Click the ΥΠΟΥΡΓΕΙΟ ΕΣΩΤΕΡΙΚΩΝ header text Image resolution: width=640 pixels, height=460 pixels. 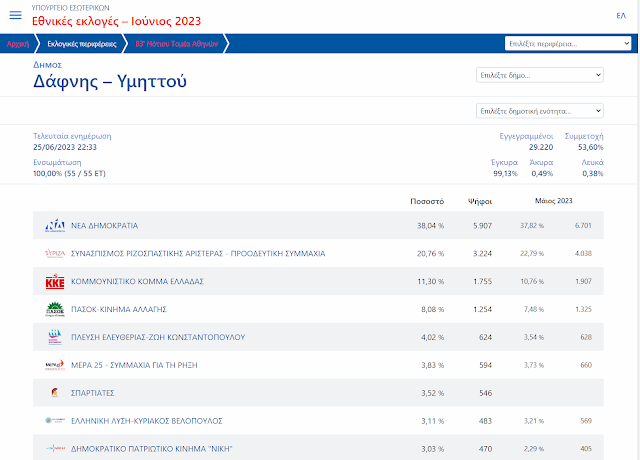[71, 8]
